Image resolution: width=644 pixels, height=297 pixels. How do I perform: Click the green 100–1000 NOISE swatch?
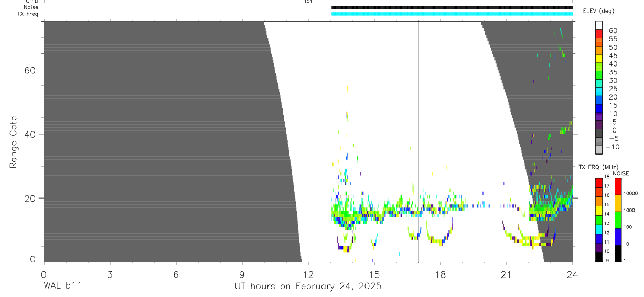618,220
